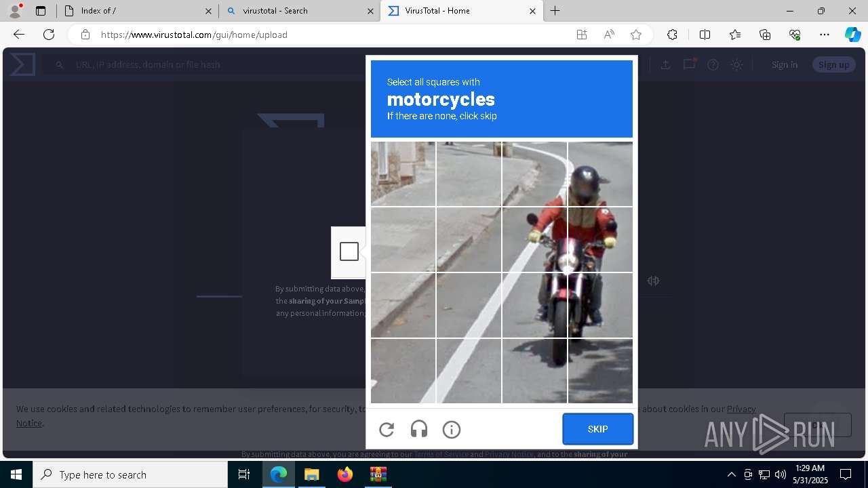868x488 pixels.
Task: Click the VirusTotal upload file icon
Action: coord(666,64)
